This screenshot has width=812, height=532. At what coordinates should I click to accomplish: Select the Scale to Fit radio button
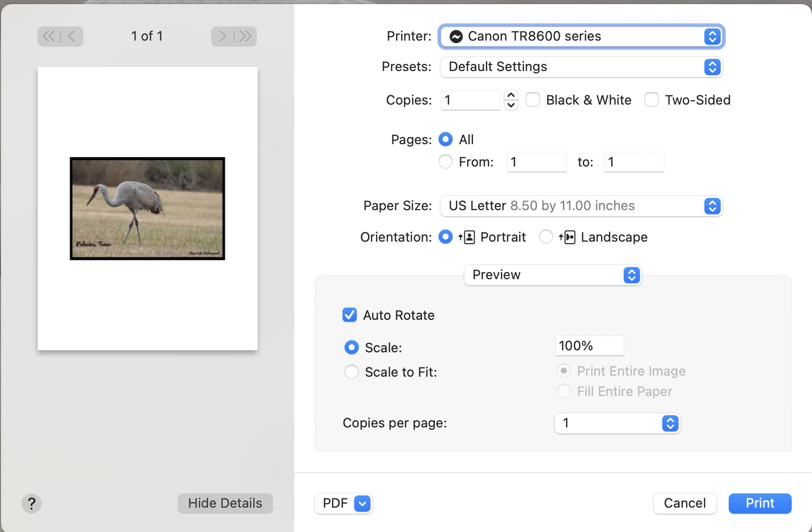tap(352, 372)
